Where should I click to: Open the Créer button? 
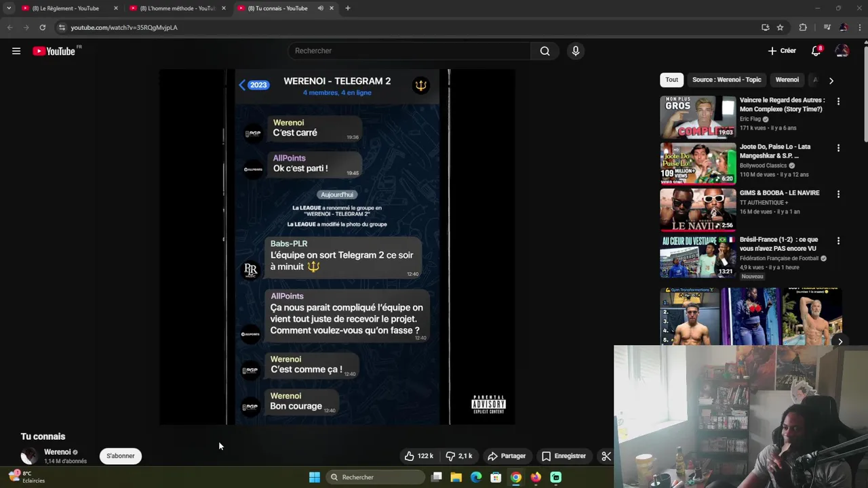pyautogui.click(x=782, y=51)
